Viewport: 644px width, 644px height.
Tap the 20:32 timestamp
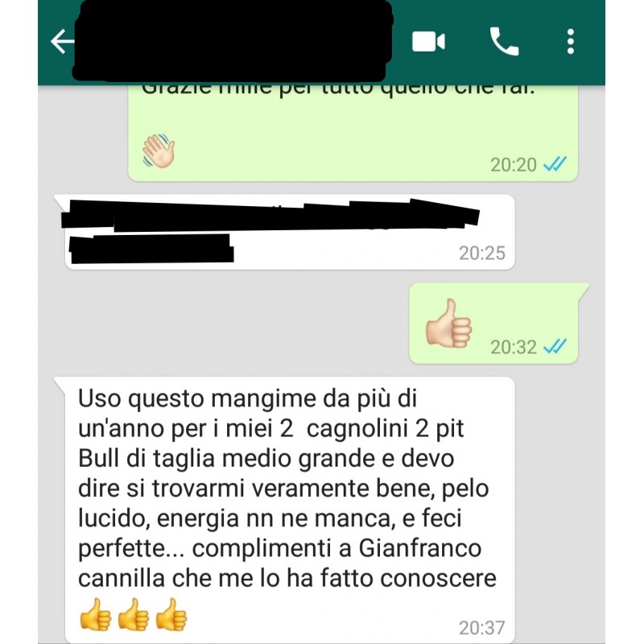pos(514,347)
